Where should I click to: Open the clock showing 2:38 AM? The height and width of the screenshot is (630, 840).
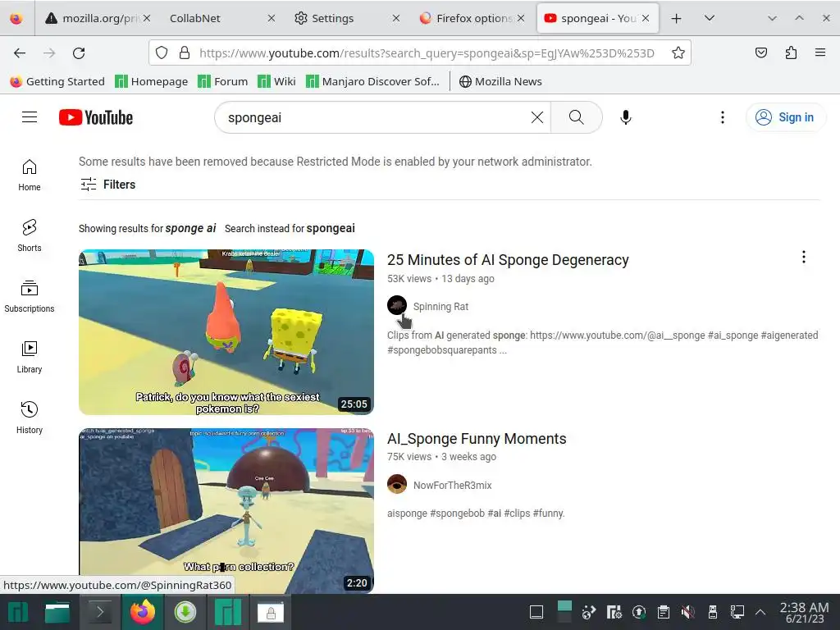click(x=804, y=613)
